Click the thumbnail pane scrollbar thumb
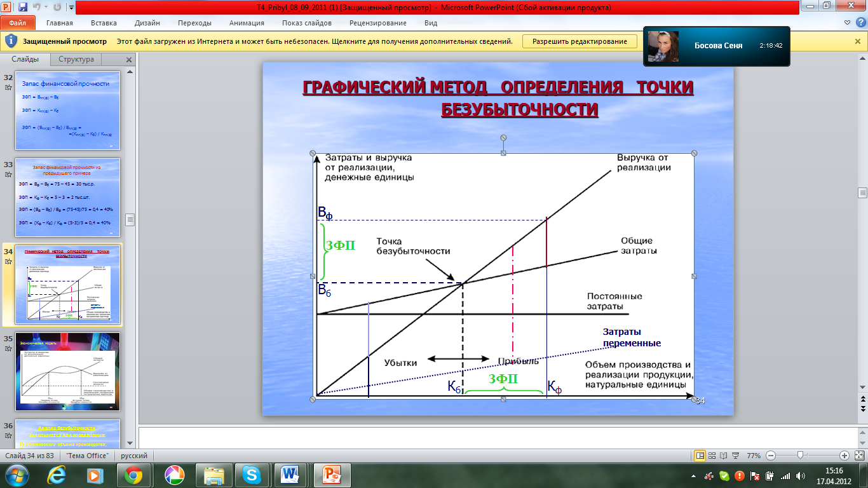 (x=130, y=220)
